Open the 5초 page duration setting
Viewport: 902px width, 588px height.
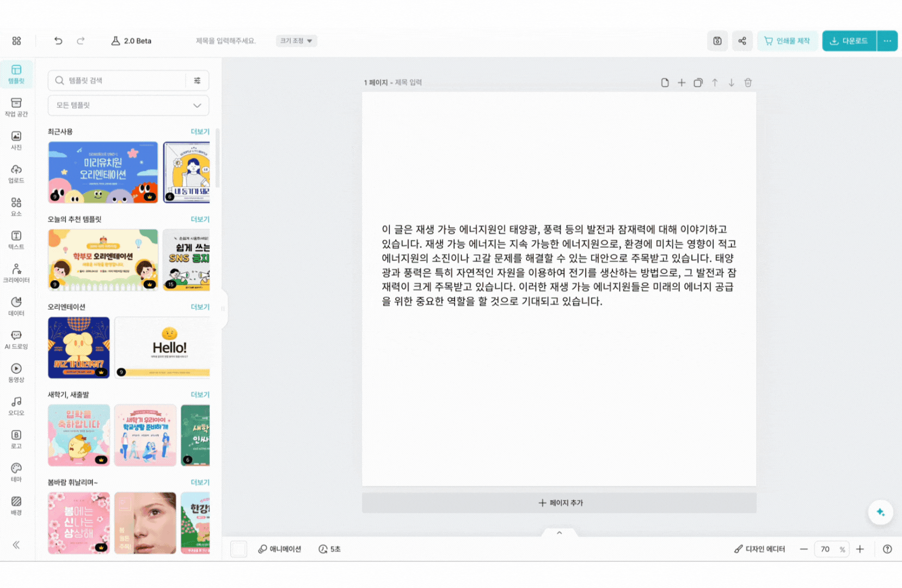pyautogui.click(x=329, y=549)
